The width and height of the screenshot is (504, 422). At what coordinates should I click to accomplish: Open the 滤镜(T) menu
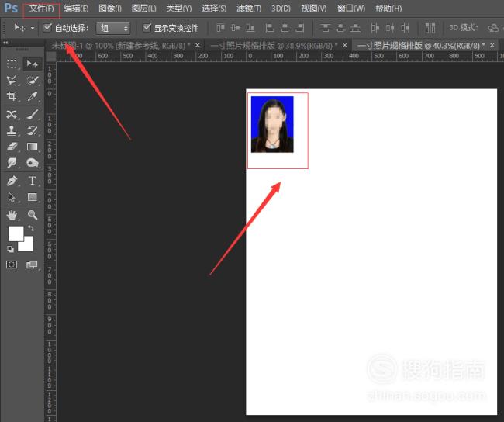click(x=249, y=9)
